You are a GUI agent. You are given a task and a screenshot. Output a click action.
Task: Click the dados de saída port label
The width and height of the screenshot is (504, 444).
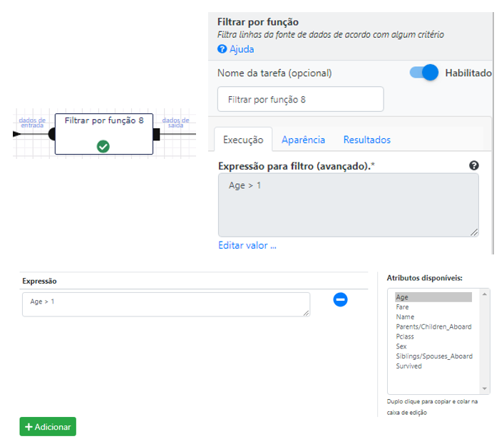pos(175,123)
